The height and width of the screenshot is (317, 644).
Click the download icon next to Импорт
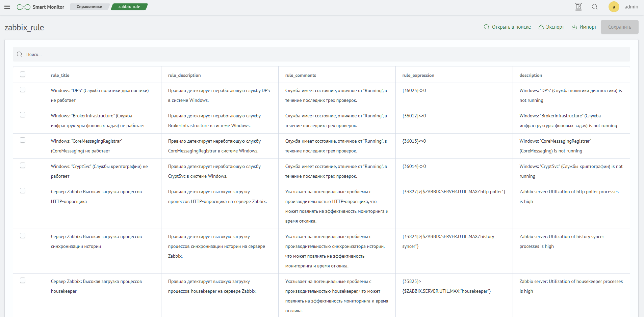pos(574,27)
